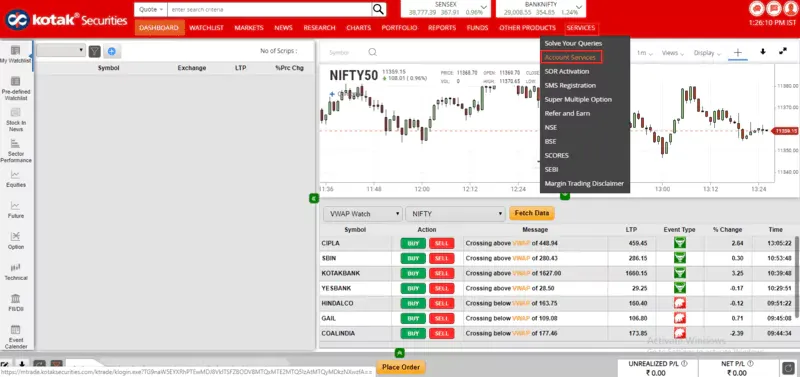Image resolution: width=800 pixels, height=377 pixels.
Task: Open the Equities sidebar section
Action: (x=15, y=179)
